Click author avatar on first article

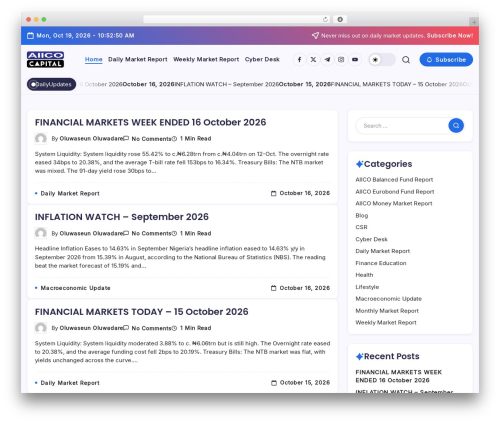tap(41, 138)
